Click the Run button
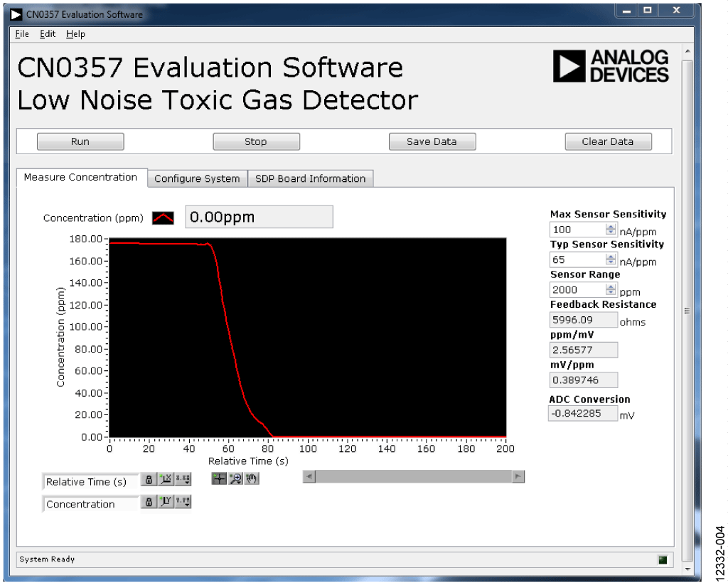 pos(80,141)
